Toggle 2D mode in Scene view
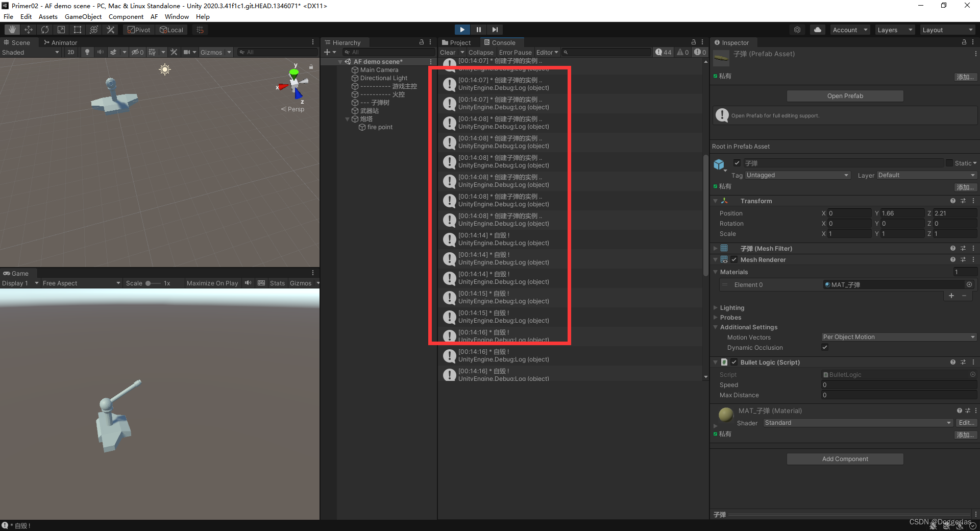This screenshot has width=980, height=531. tap(71, 52)
